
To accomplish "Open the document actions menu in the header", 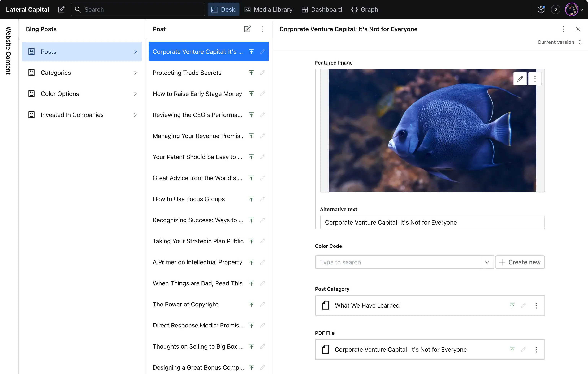I will (x=563, y=29).
